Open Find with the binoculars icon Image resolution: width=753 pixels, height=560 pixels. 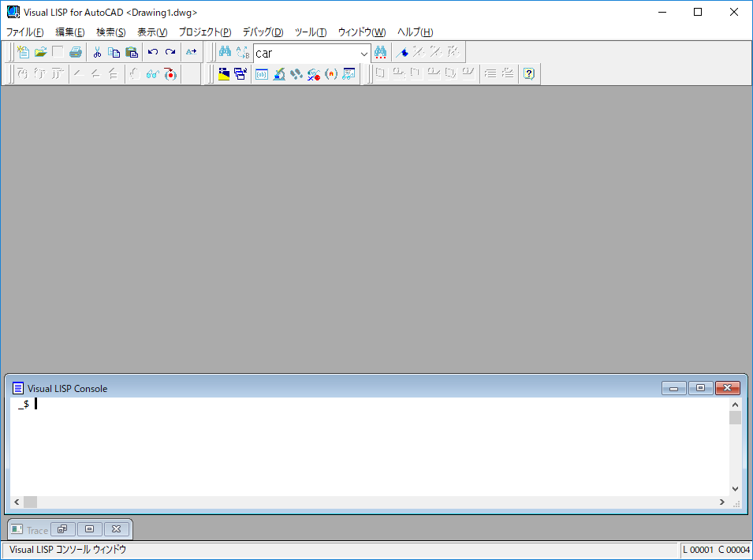[x=225, y=52]
